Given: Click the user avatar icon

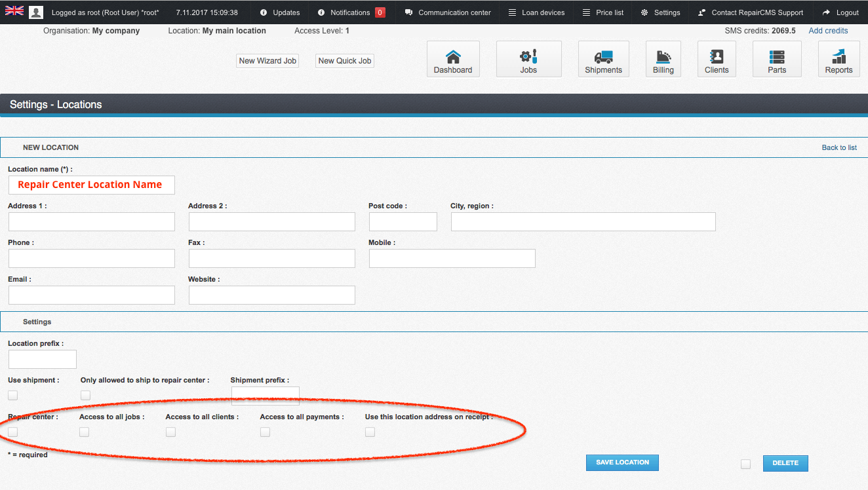Looking at the screenshot, I should click(36, 12).
